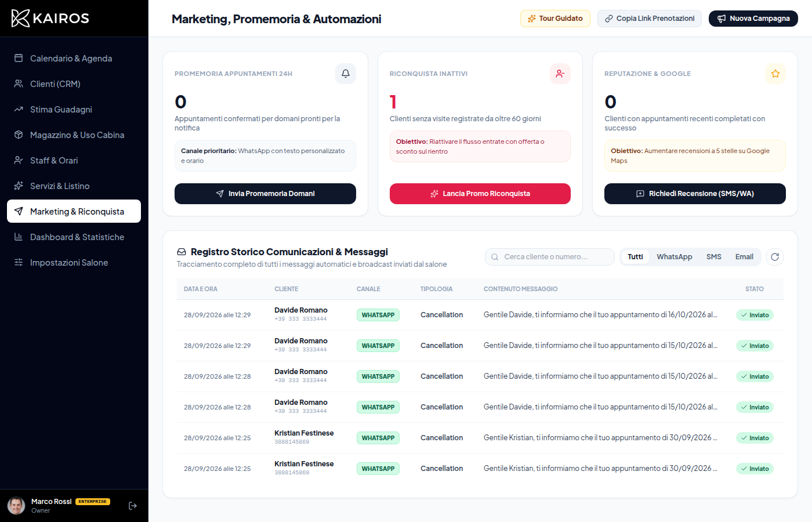
Task: Click the STATO column header
Action: tap(755, 289)
